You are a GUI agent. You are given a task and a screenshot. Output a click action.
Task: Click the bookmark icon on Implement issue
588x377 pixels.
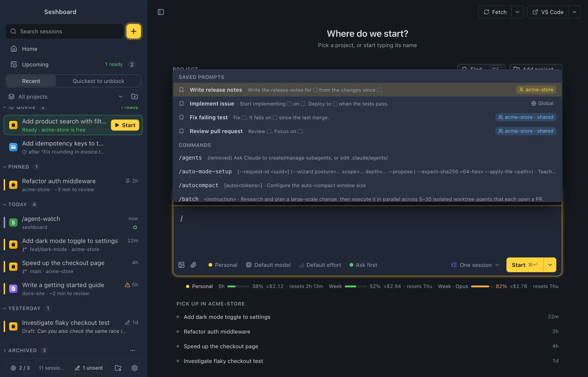[x=181, y=103]
